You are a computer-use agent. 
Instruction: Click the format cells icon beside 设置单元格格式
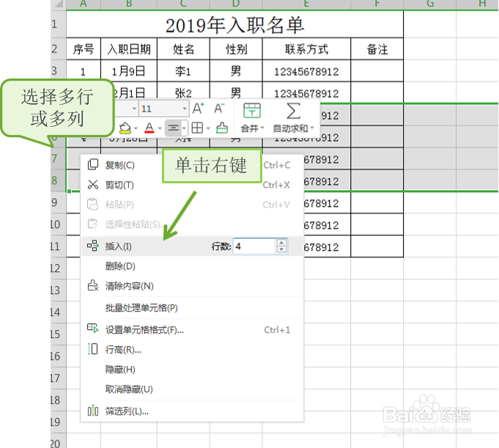[x=92, y=328]
